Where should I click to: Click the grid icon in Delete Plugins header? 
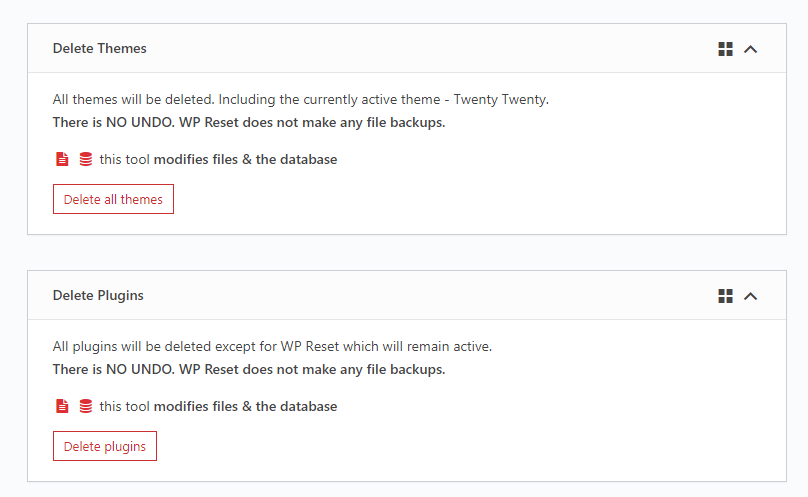tap(726, 296)
